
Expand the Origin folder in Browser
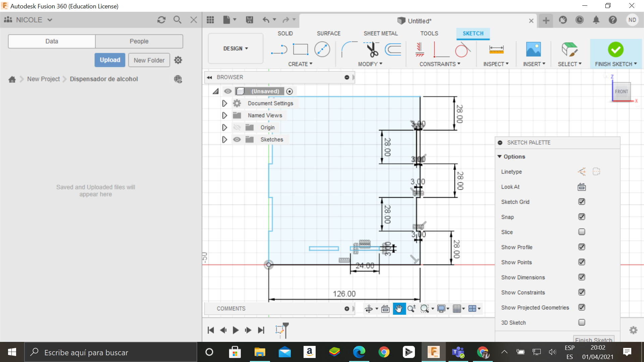(x=225, y=127)
